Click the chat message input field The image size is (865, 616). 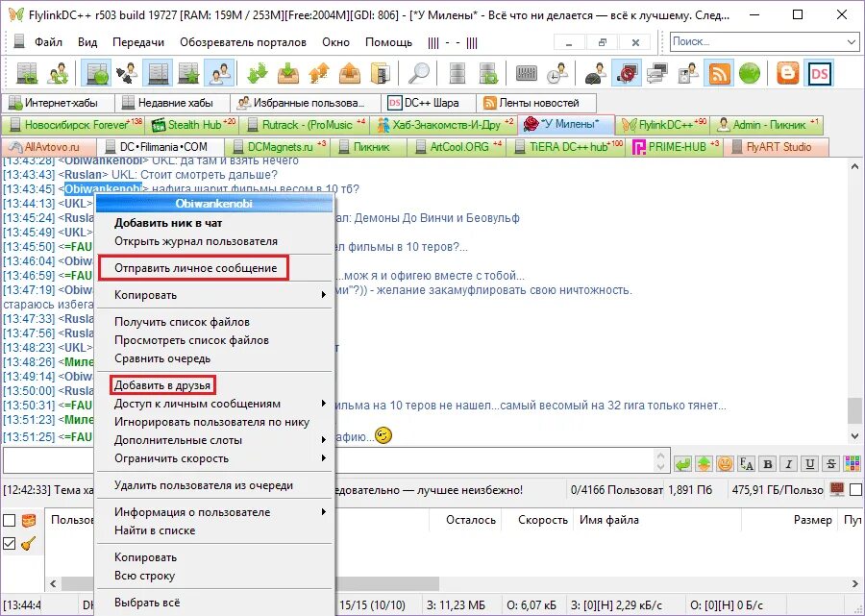click(x=329, y=460)
